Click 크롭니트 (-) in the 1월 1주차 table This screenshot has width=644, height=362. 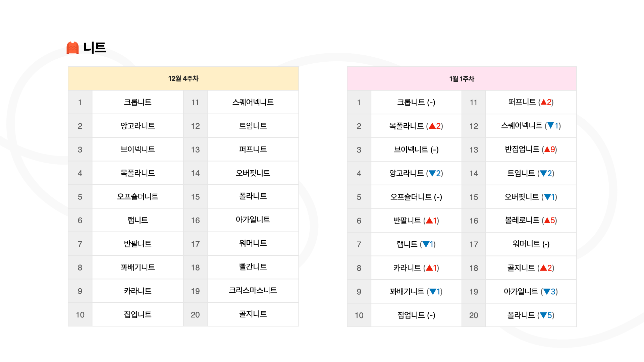click(416, 103)
